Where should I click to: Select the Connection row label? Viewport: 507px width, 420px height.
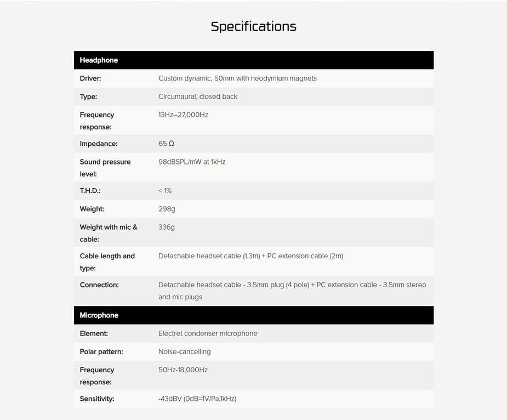99,285
